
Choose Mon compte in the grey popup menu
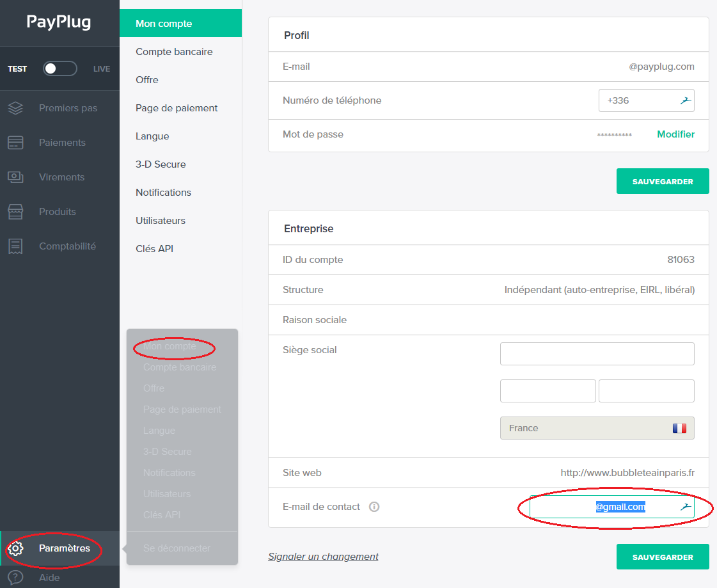169,346
